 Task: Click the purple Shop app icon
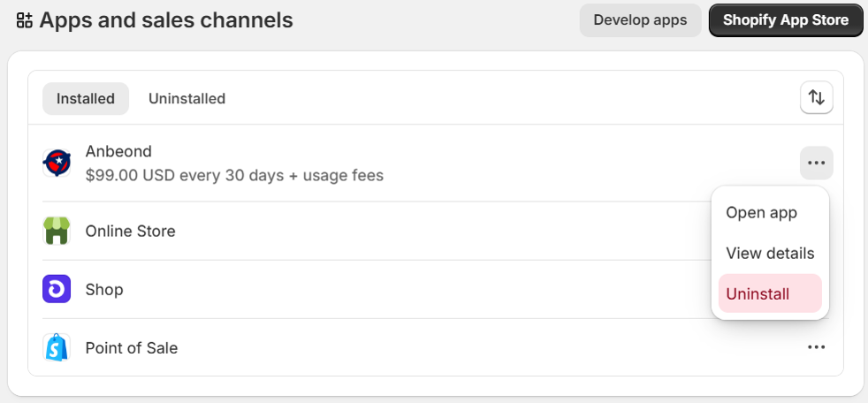(57, 289)
